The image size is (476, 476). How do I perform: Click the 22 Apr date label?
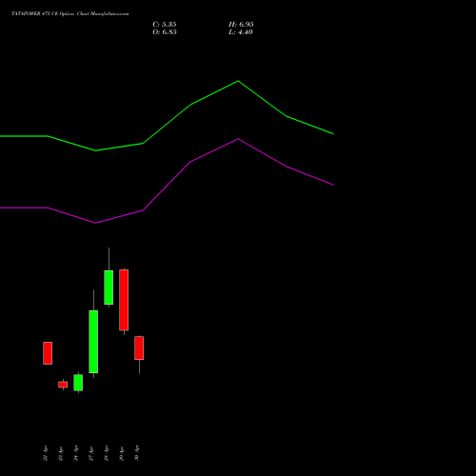pos(46,453)
